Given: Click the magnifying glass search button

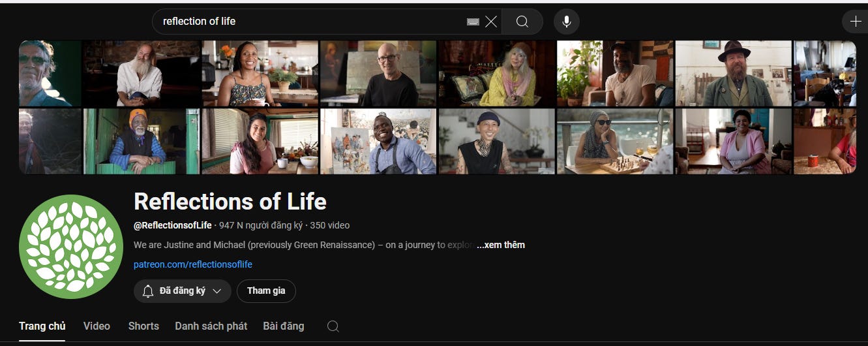Looking at the screenshot, I should pos(522,22).
